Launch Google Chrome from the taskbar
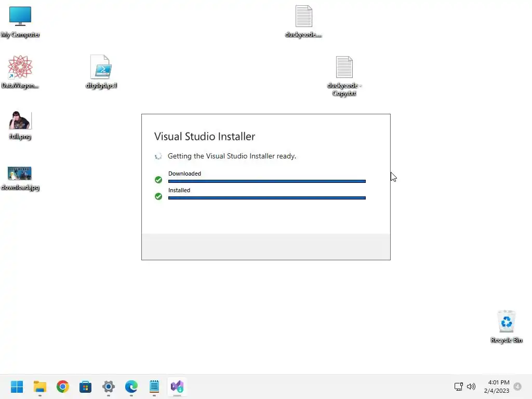Image resolution: width=532 pixels, height=399 pixels. [63, 387]
